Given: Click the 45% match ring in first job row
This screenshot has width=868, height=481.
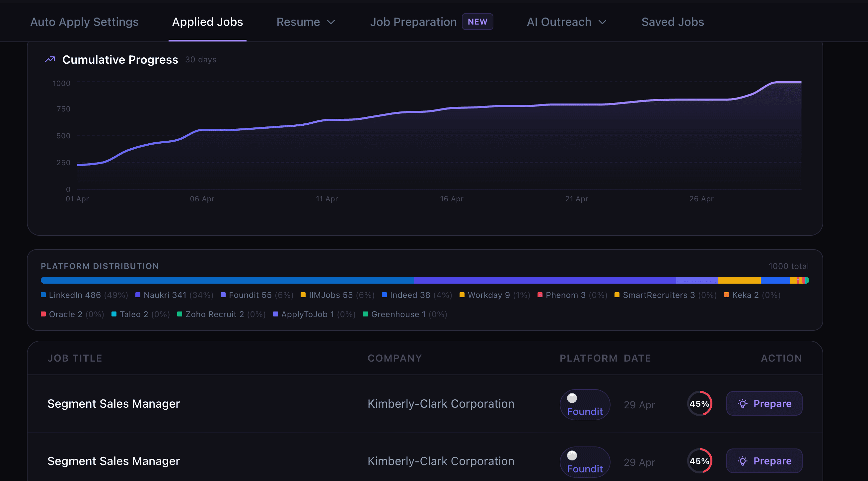Looking at the screenshot, I should (699, 403).
